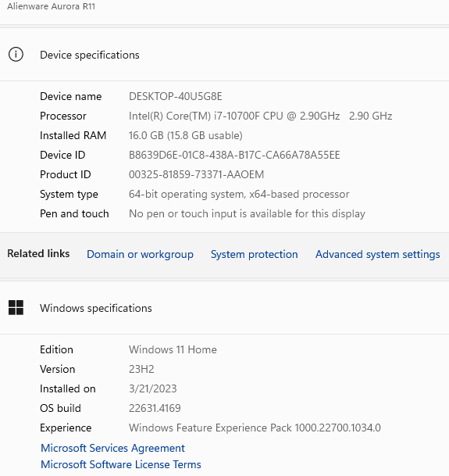Open the Domain or workgroup link
This screenshot has width=449, height=476.
[140, 254]
